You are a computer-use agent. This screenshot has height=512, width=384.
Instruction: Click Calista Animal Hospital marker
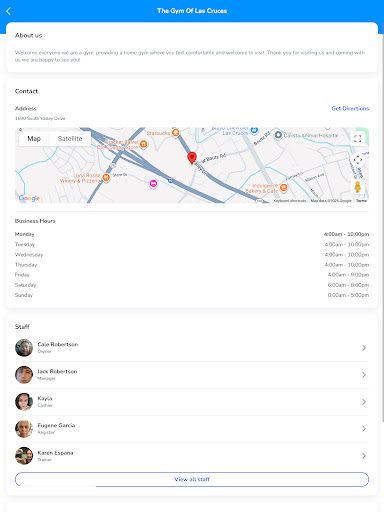click(278, 135)
